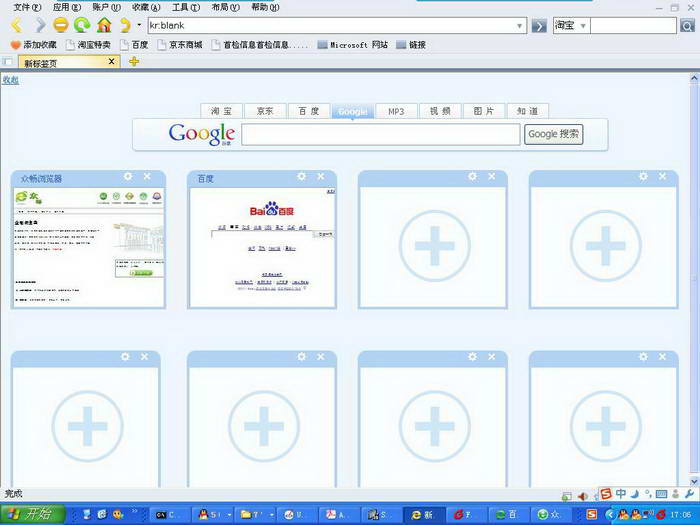Image resolution: width=700 pixels, height=525 pixels.
Task: Open settings gear on the bottom-left empty tile
Action: pos(125,357)
